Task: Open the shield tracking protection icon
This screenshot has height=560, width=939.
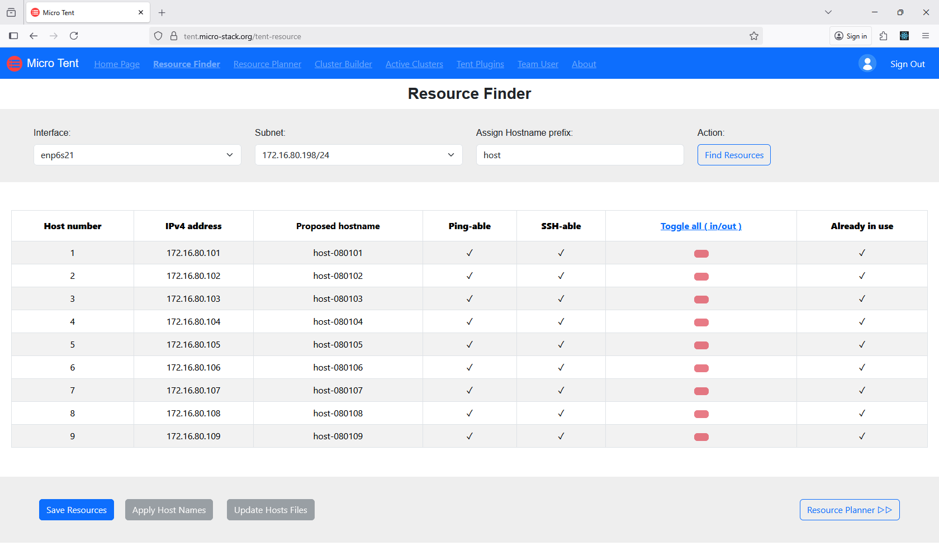Action: [x=158, y=35]
